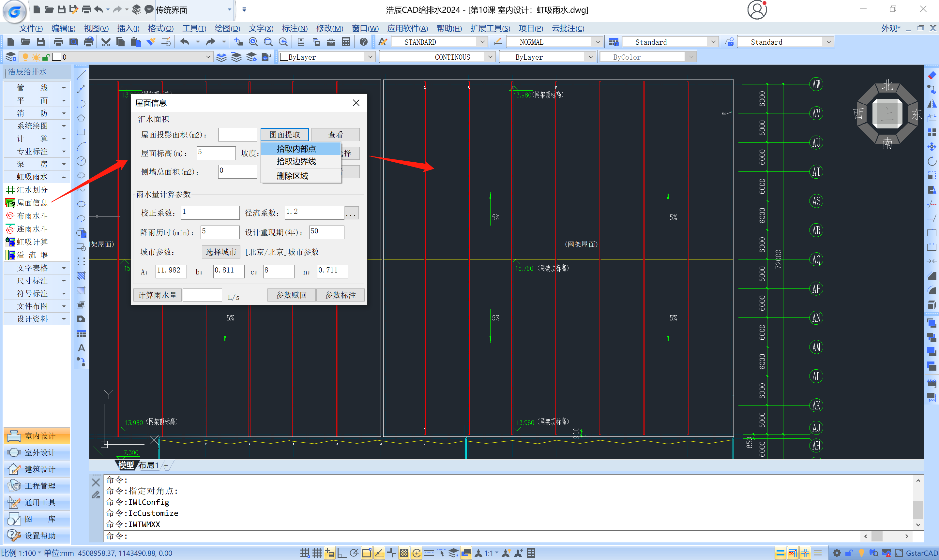Expand the 管线 sidebar category

[x=37, y=88]
